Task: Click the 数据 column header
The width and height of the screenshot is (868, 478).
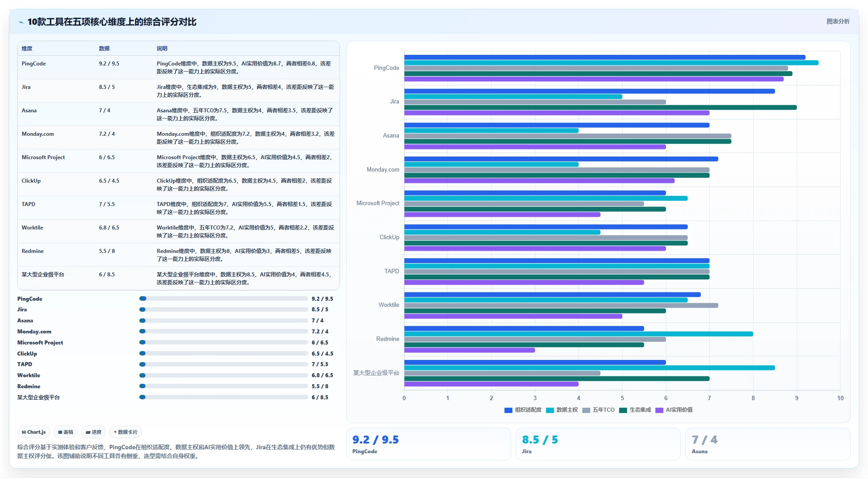Action: [x=104, y=49]
